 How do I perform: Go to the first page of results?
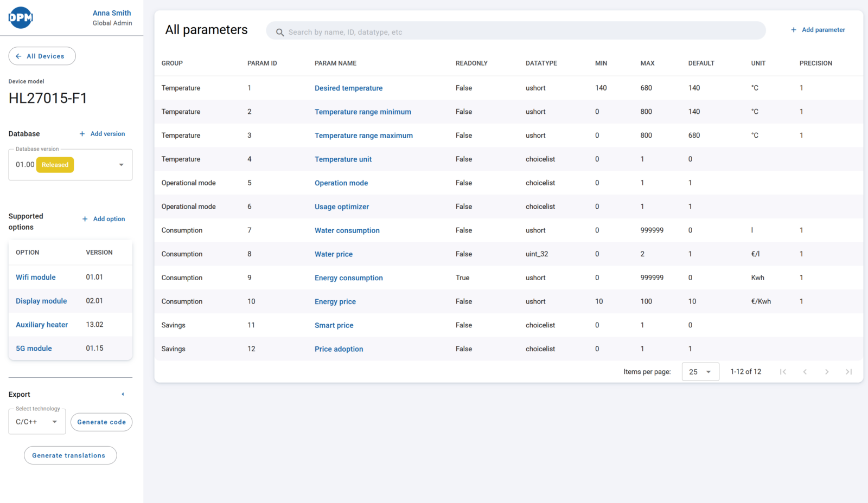pyautogui.click(x=783, y=372)
